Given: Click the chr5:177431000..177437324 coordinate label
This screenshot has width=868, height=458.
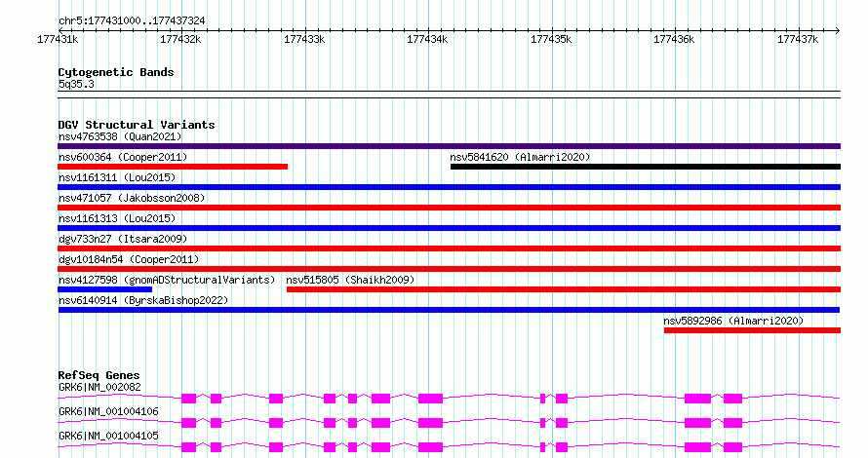Looking at the screenshot, I should pos(132,21).
